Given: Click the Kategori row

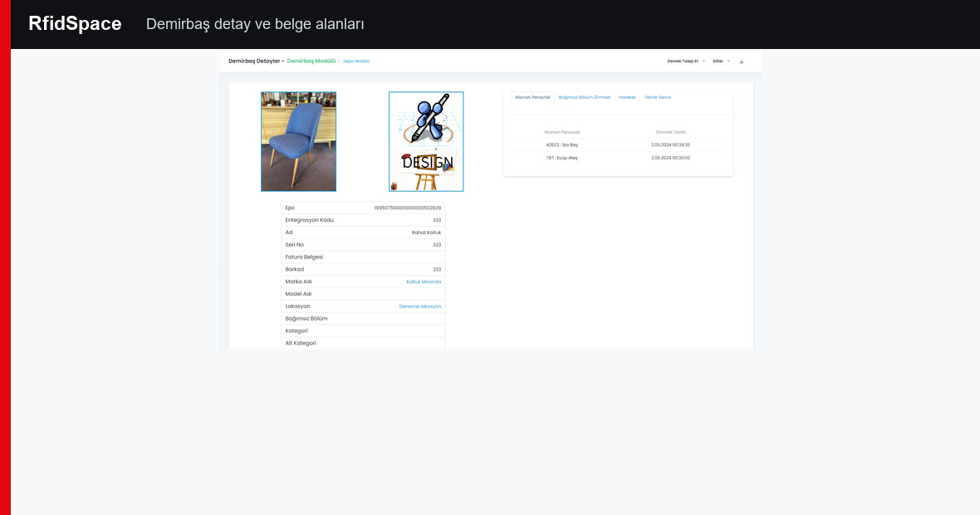Looking at the screenshot, I should (x=363, y=331).
